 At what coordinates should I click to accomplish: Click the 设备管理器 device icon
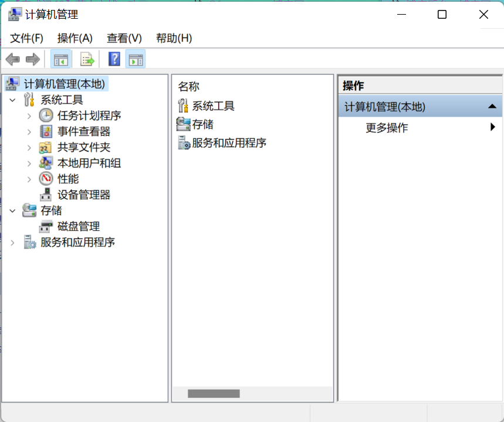[x=46, y=195]
